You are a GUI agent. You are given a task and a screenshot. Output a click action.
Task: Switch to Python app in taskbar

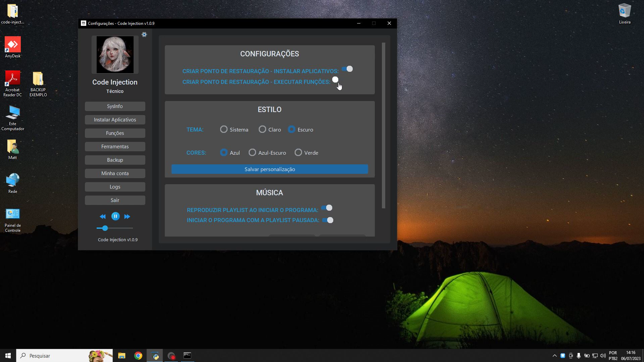155,356
